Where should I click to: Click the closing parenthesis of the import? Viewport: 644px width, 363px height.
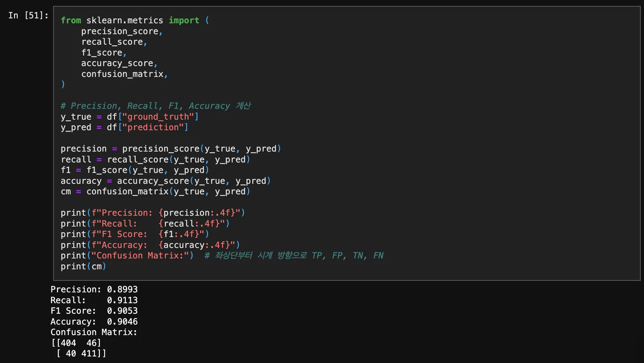click(x=63, y=84)
